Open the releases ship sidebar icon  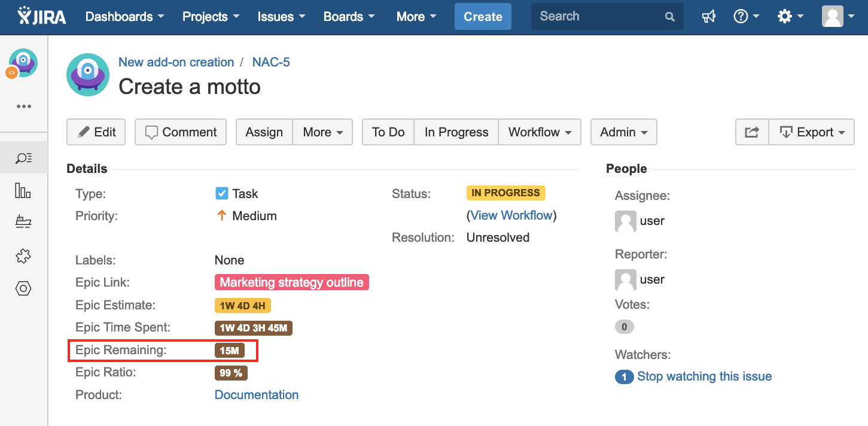23,223
